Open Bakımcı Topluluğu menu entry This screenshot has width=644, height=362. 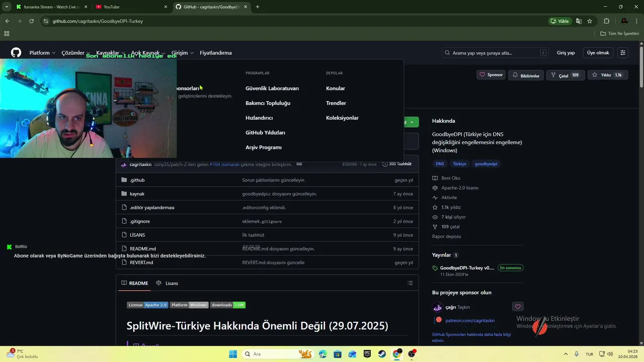268,103
